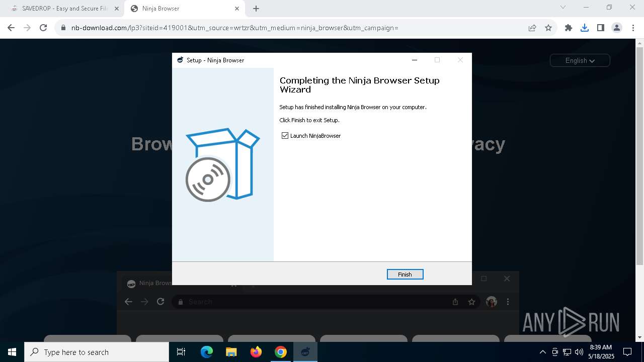Viewport: 644px width, 362px height.
Task: Switch to Chrome on the taskbar
Action: [x=281, y=352]
